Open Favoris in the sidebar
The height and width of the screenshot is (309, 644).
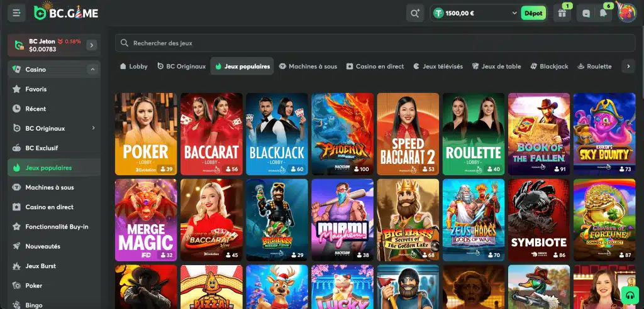(36, 89)
